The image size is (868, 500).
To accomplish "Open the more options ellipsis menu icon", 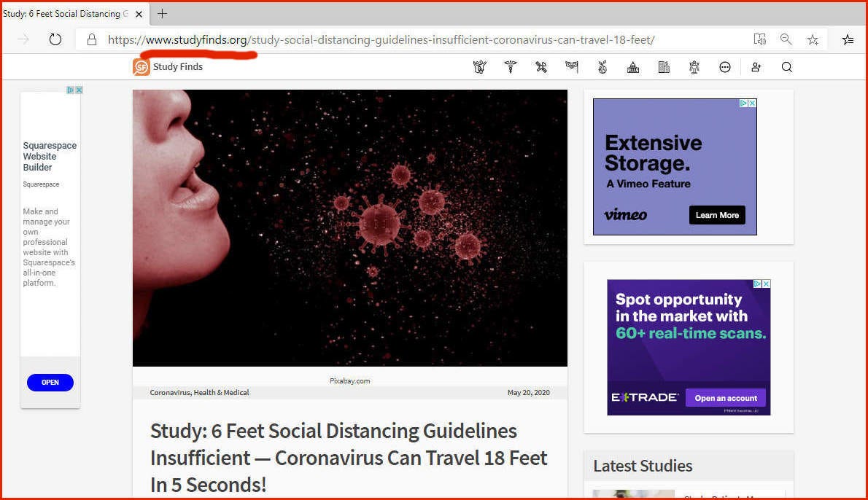I will (x=724, y=67).
